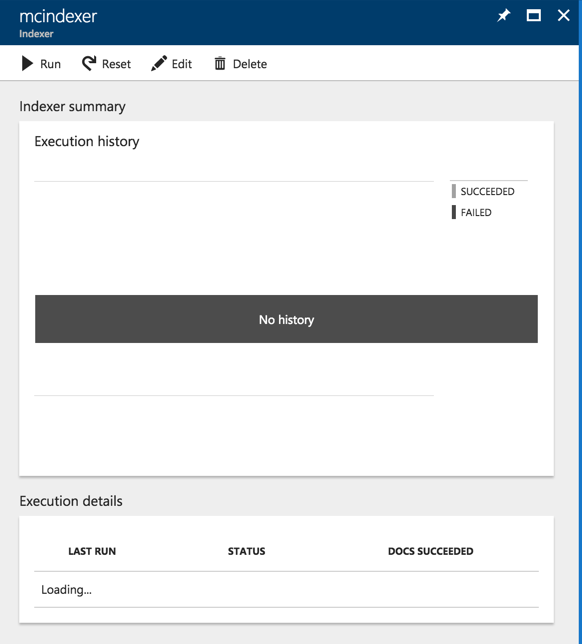Click the Loading... row in execution details

click(x=286, y=589)
